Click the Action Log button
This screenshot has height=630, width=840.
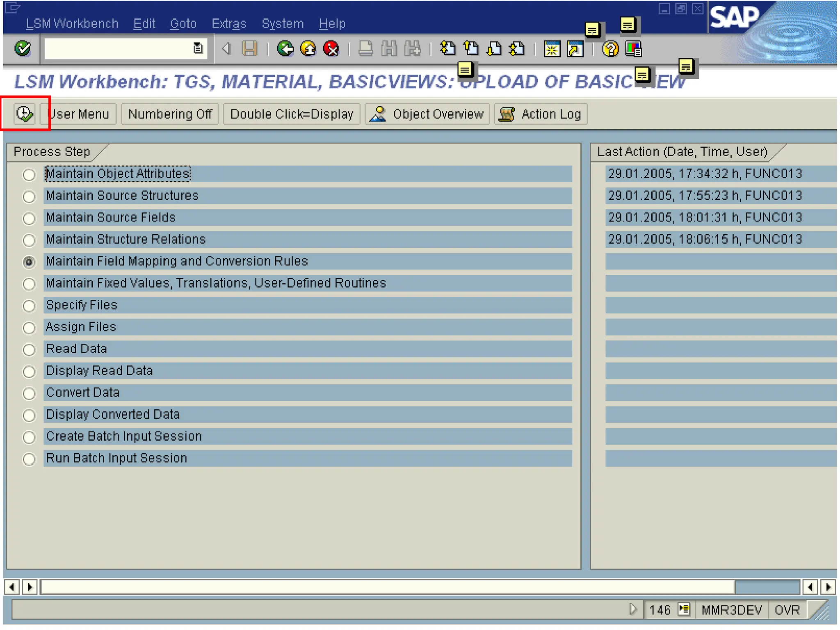pos(541,114)
